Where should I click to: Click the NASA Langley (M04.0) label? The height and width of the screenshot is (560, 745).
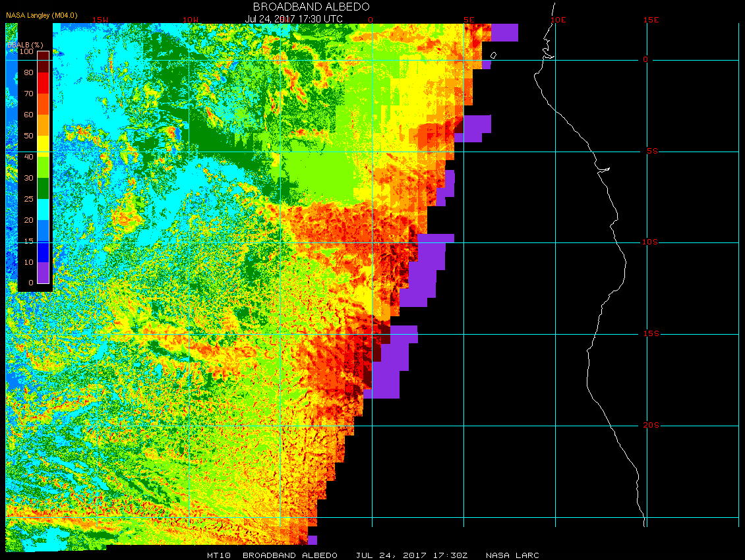point(42,15)
